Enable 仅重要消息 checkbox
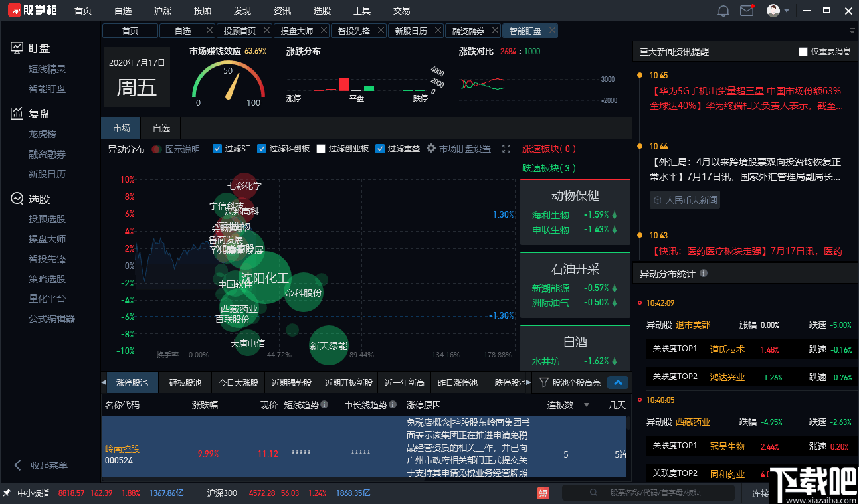This screenshot has height=504, width=859. 803,52
